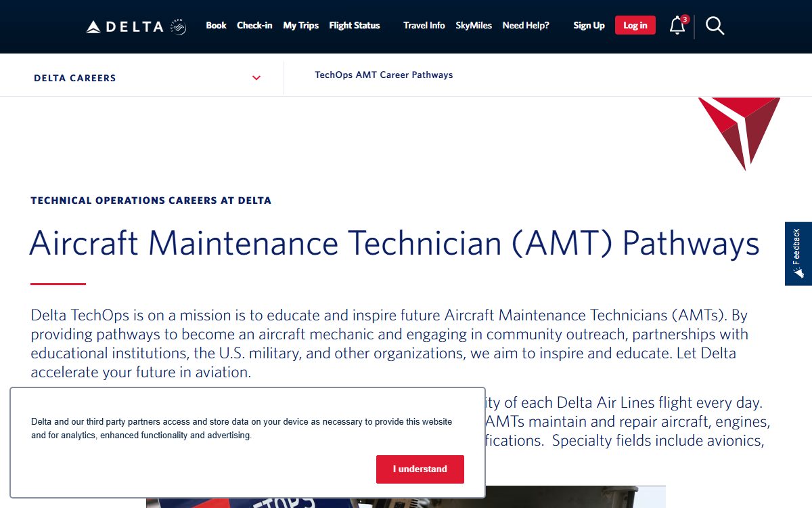The height and width of the screenshot is (508, 812).
Task: Click the Aircraft Maintenance Technician (AMT) Pathways title
Action: 394,243
